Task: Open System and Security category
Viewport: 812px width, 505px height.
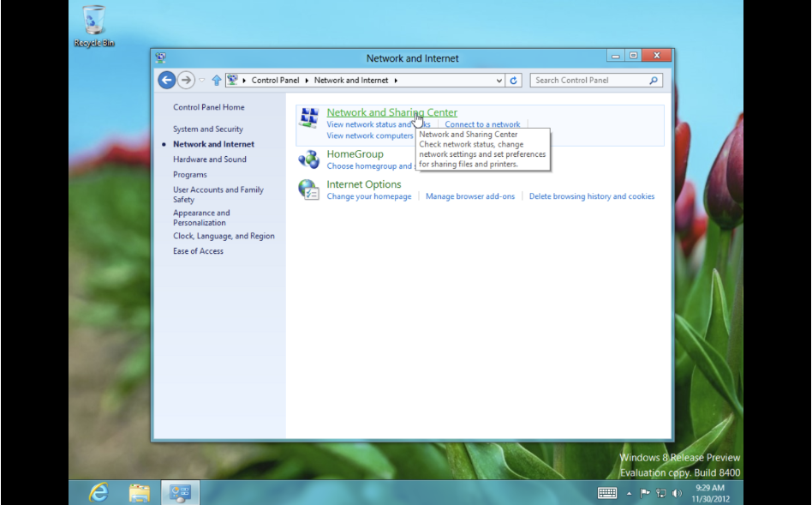Action: tap(207, 129)
